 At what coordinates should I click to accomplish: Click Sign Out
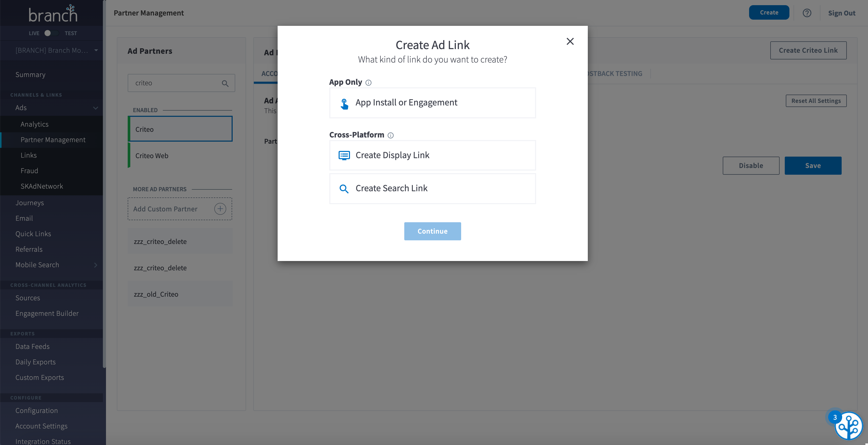pos(841,13)
